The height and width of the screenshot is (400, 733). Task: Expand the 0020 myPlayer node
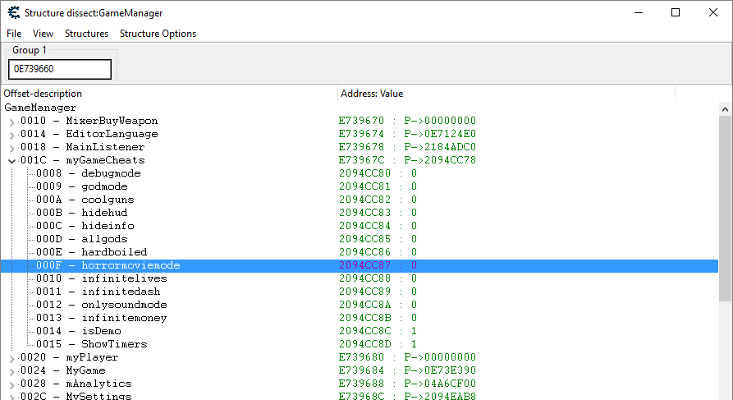coord(12,357)
